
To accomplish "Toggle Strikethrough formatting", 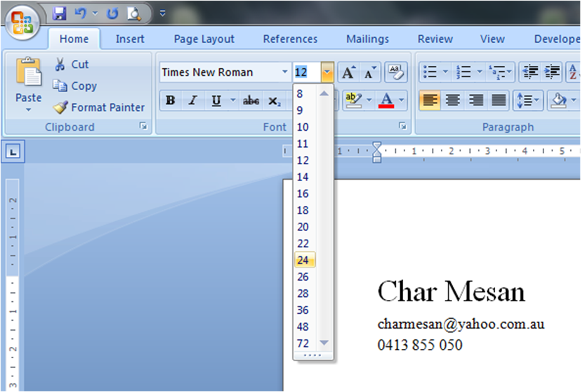I will (x=251, y=100).
